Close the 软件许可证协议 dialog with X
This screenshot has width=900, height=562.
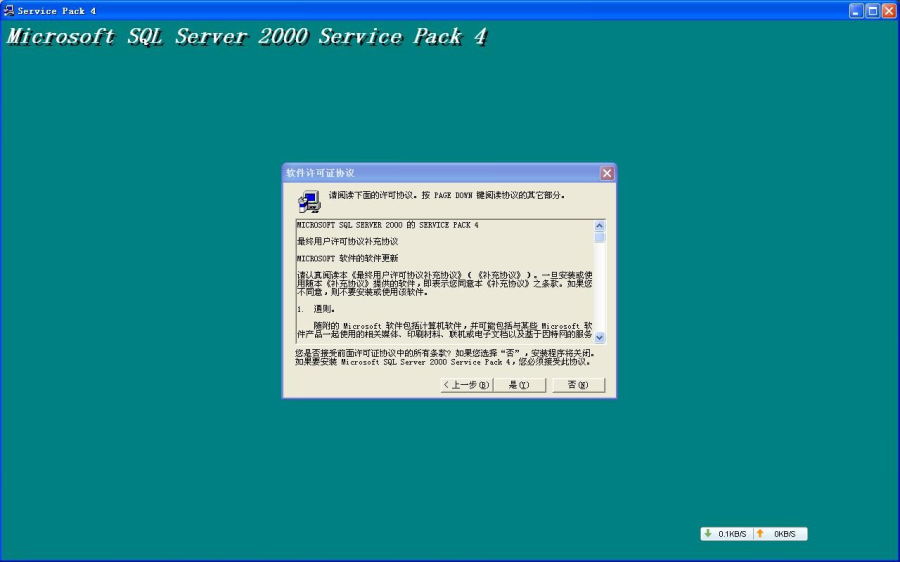click(606, 173)
